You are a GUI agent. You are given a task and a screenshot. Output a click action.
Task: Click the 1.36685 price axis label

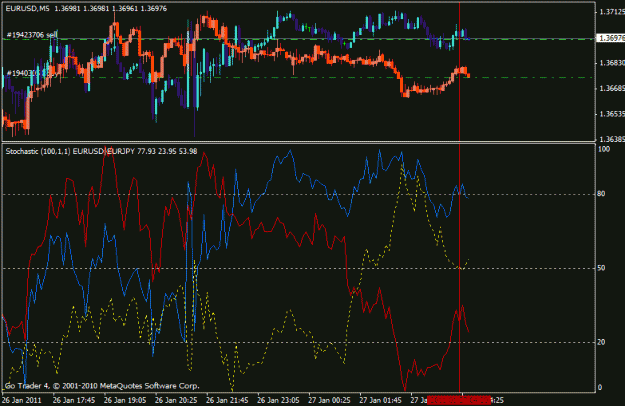coord(612,88)
